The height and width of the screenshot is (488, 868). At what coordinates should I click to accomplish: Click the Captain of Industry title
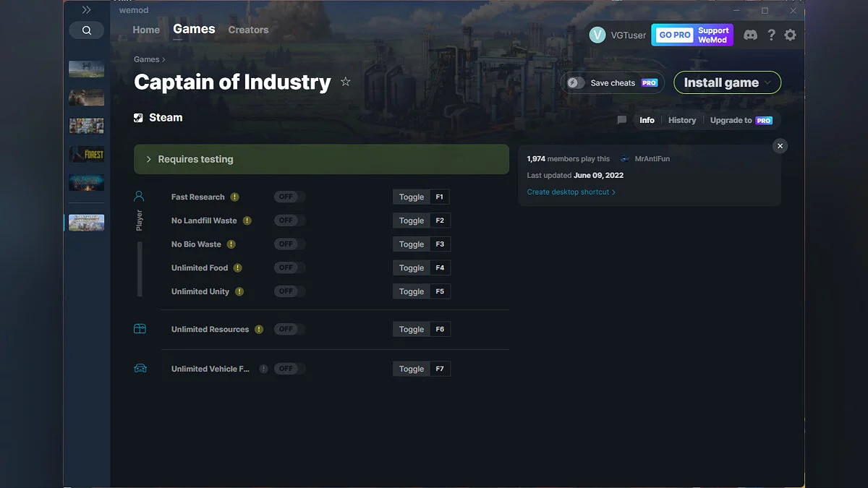tap(232, 82)
